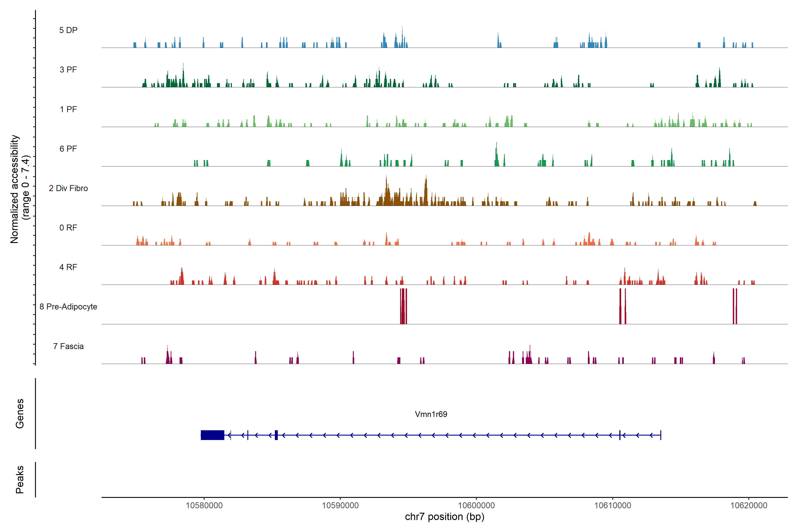
Task: Click the 6 PF track label
Action: [x=68, y=149]
